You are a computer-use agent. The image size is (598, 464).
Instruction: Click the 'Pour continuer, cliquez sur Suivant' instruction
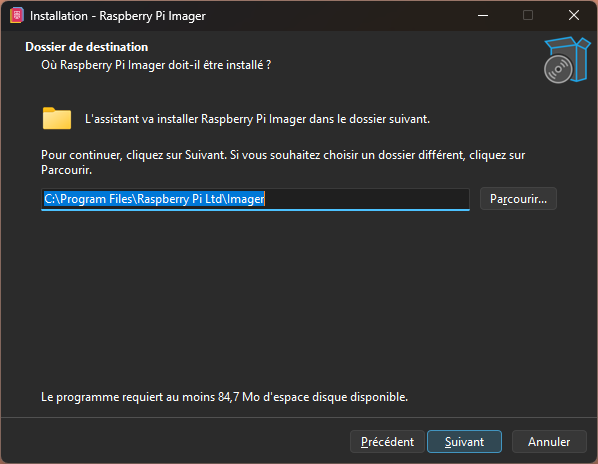[283, 162]
